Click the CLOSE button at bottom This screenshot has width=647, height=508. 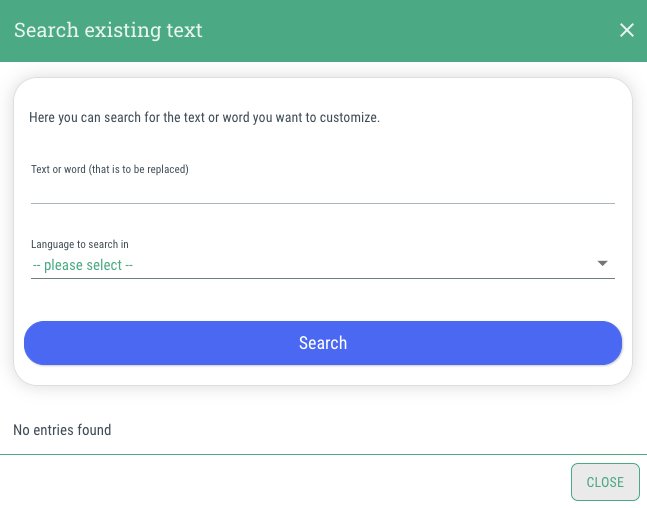605,482
